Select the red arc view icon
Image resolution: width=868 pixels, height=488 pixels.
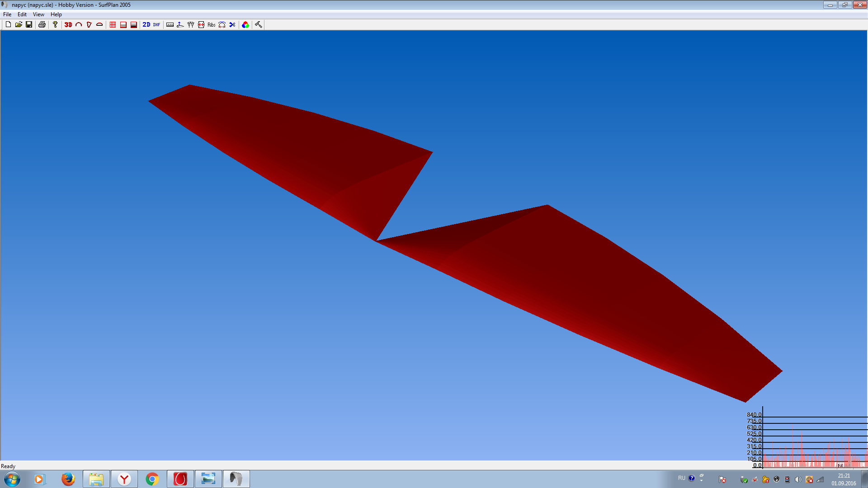point(79,24)
